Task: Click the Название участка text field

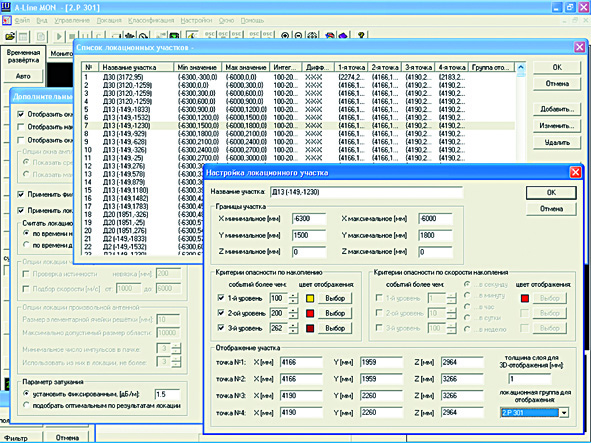Action: click(366, 192)
